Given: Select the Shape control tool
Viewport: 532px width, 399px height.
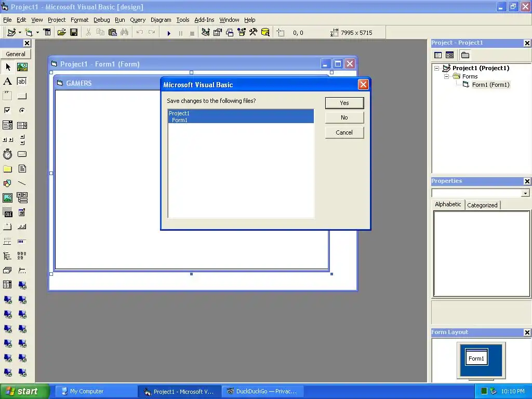Looking at the screenshot, I should pyautogui.click(x=7, y=183).
